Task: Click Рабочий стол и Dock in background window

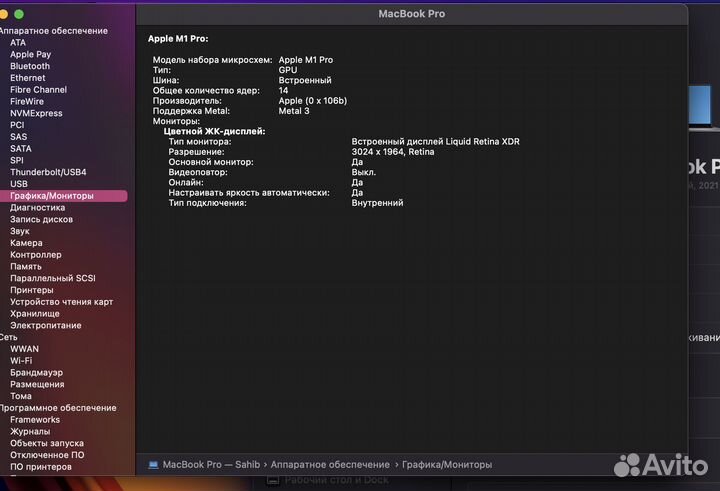Action: 337,480
